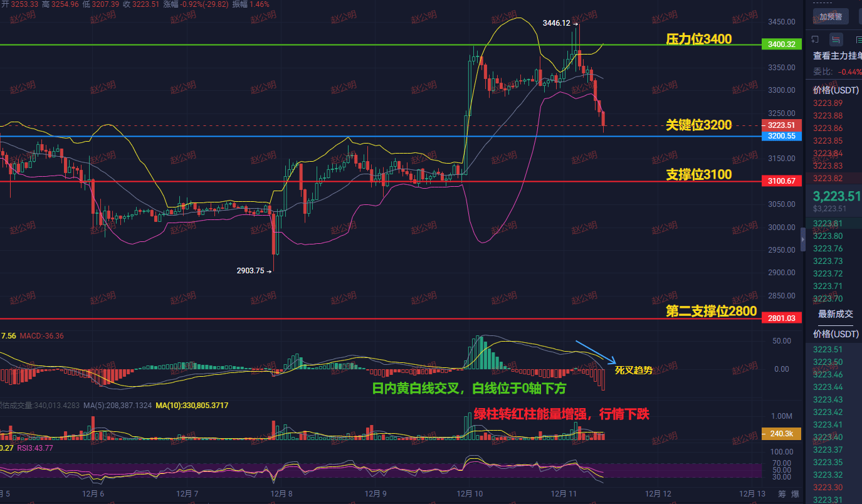Select the green-lines order book layout icon

click(x=858, y=39)
